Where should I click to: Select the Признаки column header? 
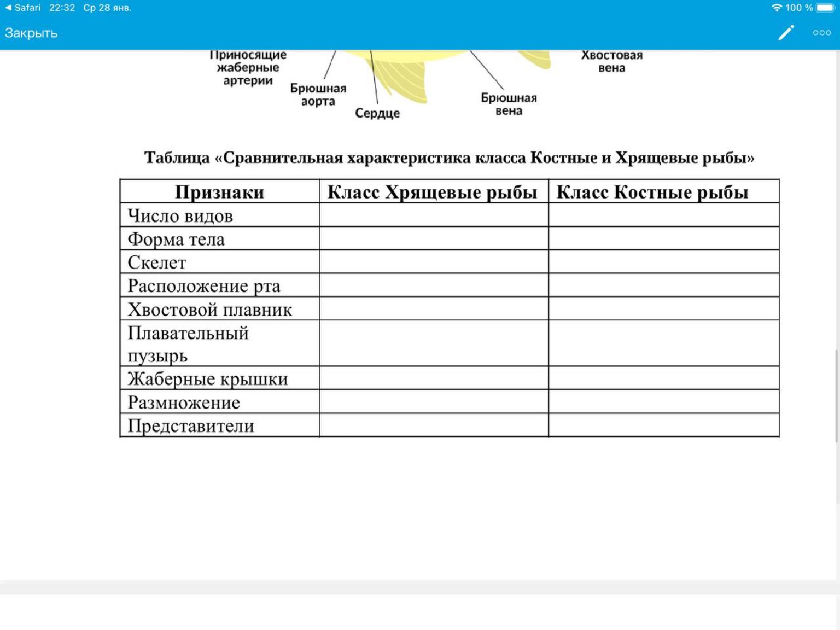[x=219, y=191]
